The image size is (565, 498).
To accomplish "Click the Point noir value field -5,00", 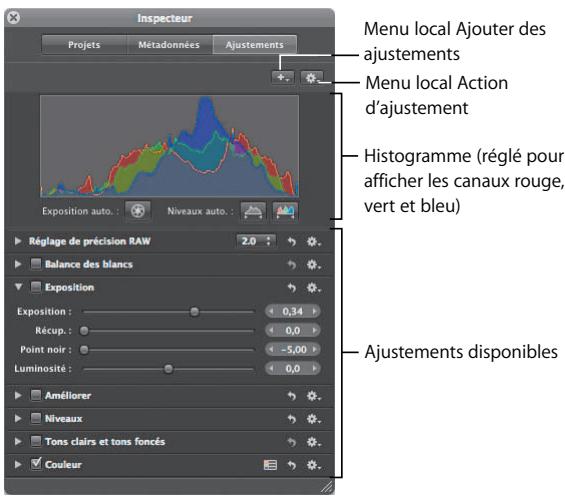I will pos(294,350).
